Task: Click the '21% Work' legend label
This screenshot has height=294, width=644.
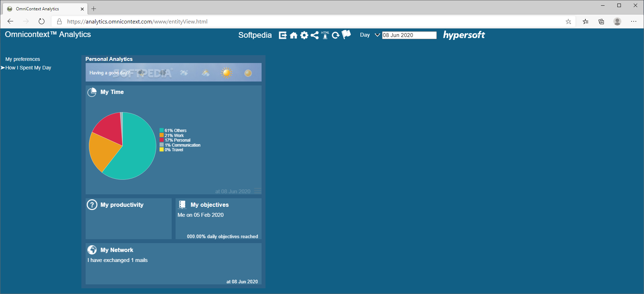Action: 174,136
